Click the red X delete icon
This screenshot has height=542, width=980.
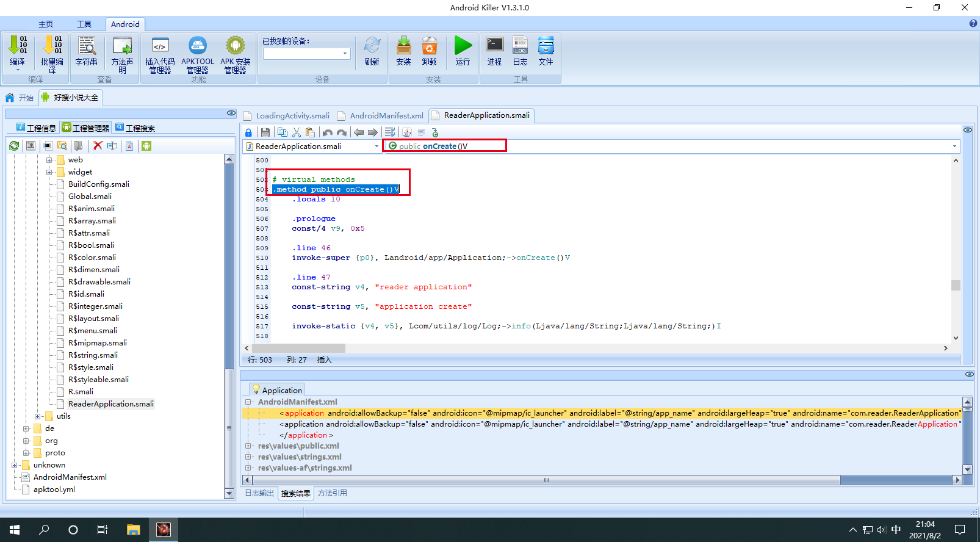point(98,146)
